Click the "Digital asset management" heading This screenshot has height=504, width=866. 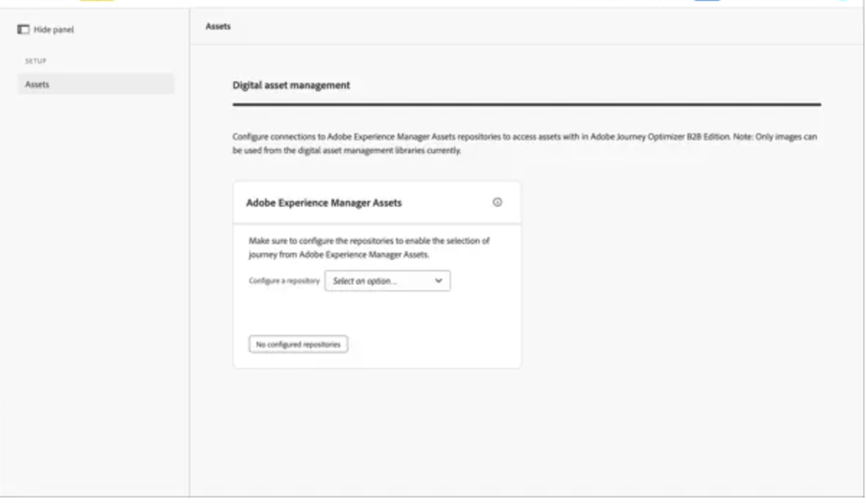(290, 85)
